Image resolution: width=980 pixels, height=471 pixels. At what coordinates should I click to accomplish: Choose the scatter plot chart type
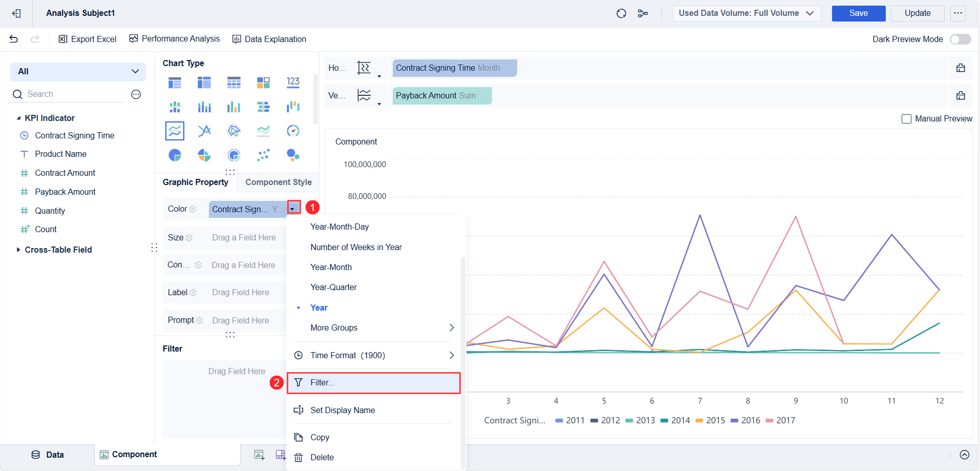(x=263, y=155)
